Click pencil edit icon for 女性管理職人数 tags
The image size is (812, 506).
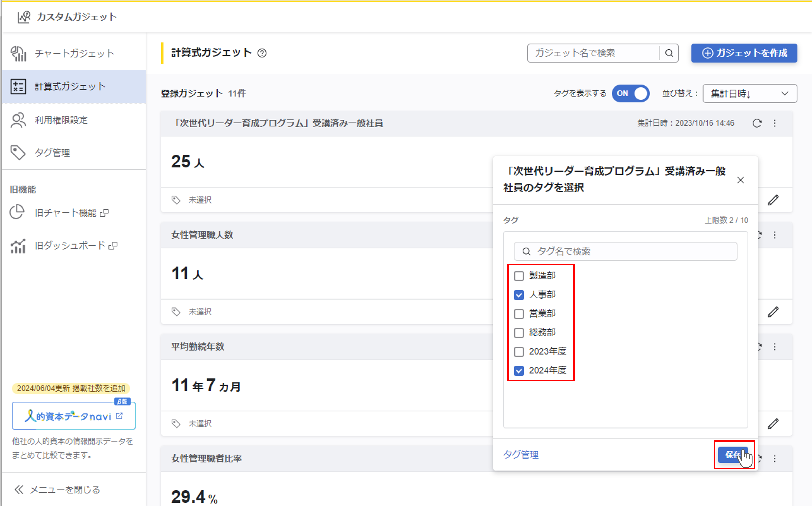click(x=773, y=312)
